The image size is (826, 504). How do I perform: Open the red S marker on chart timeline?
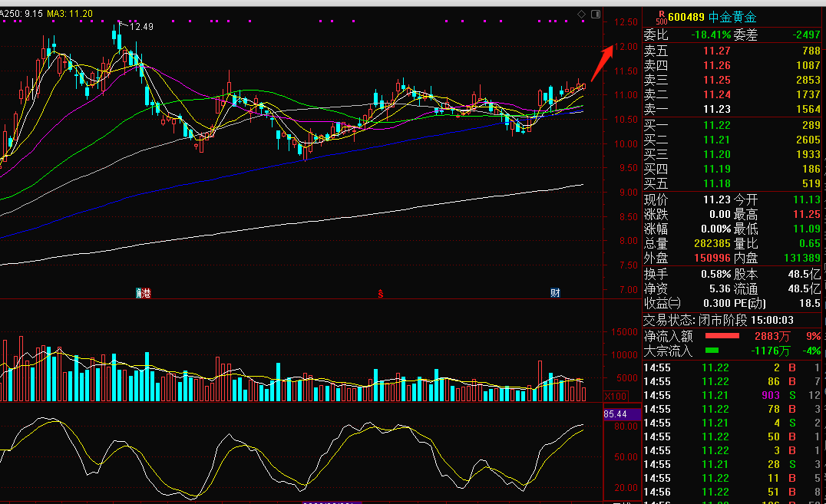[380, 294]
